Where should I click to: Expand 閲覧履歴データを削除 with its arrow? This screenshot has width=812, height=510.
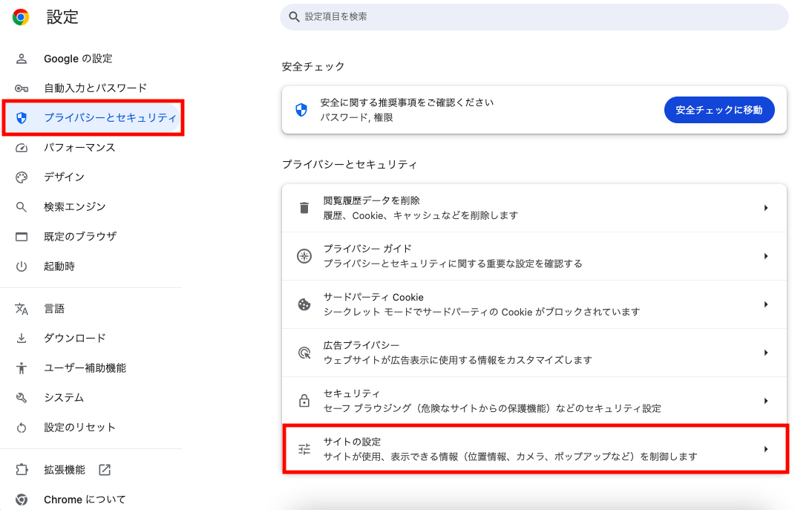765,208
